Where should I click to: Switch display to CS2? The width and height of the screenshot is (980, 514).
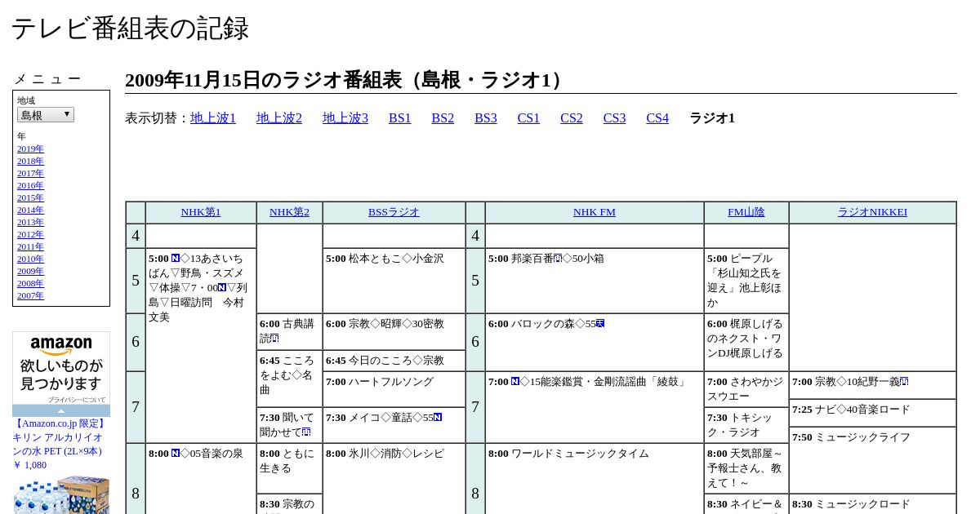click(572, 118)
